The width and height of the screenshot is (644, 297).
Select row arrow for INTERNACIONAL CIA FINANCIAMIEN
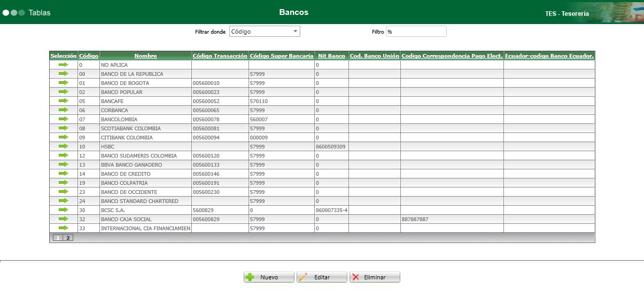pyautogui.click(x=64, y=228)
